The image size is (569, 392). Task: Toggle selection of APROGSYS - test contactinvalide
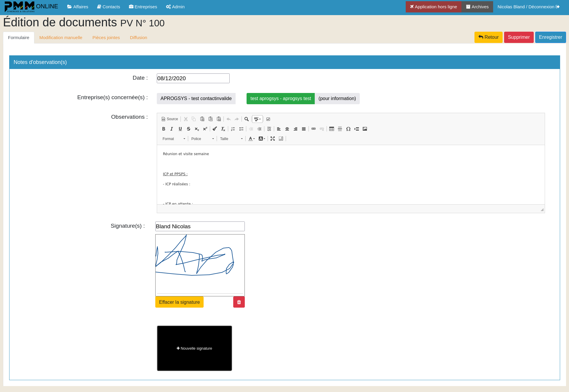(x=196, y=98)
